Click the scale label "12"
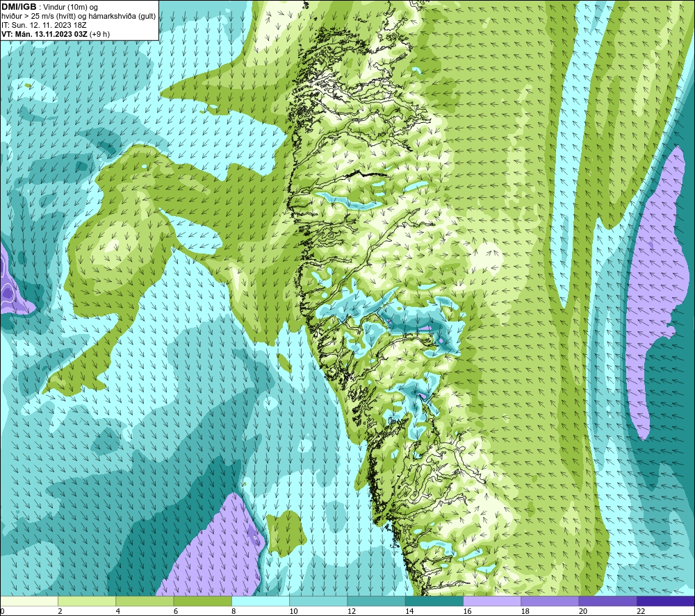The image size is (695, 616). pos(352,612)
